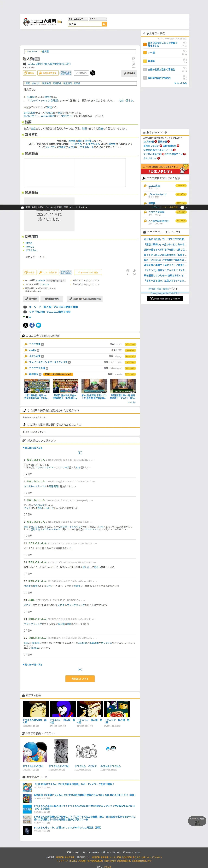
Task: Click the megaphone icon beside ニコニ広告 in sidebar
Action: click(145, 186)
